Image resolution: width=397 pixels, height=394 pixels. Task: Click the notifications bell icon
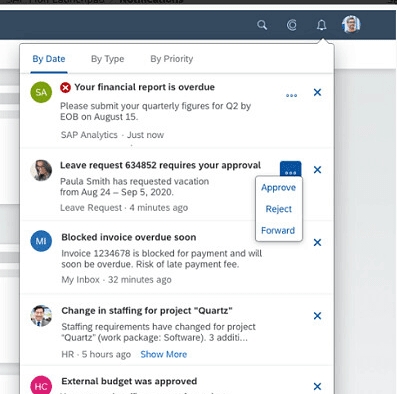click(321, 25)
